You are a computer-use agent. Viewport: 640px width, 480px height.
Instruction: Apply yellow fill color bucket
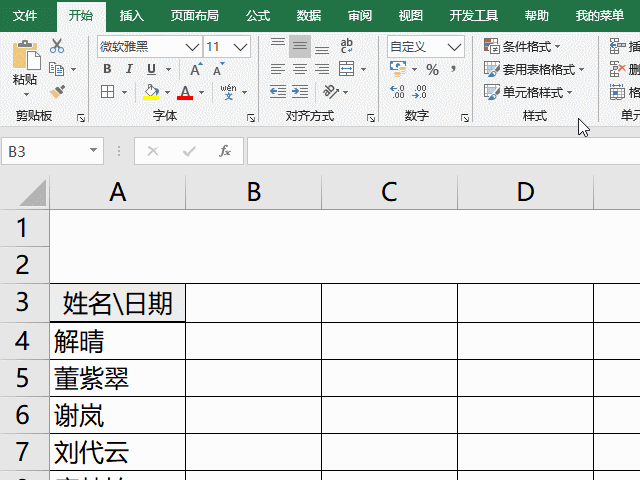[151, 92]
